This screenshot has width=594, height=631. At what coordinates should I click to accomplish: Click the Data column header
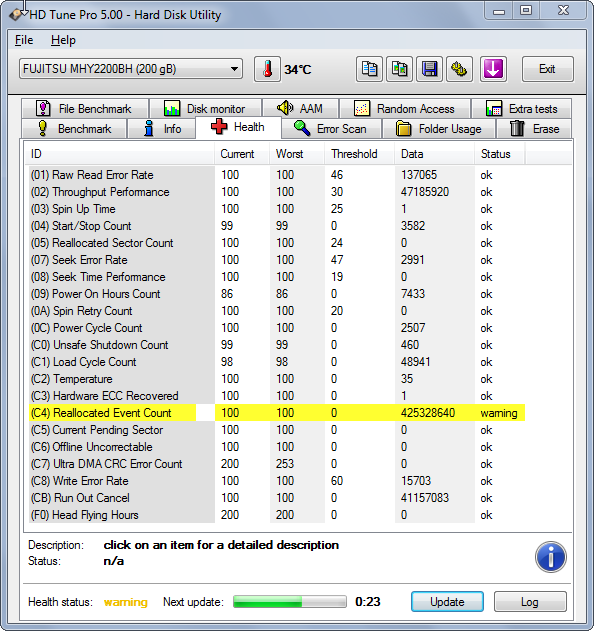[x=434, y=154]
